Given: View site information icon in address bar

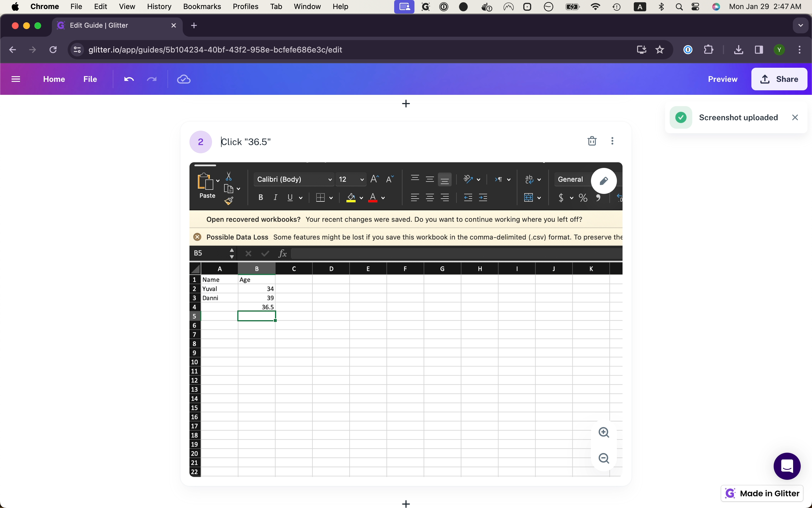Looking at the screenshot, I should pos(77,50).
